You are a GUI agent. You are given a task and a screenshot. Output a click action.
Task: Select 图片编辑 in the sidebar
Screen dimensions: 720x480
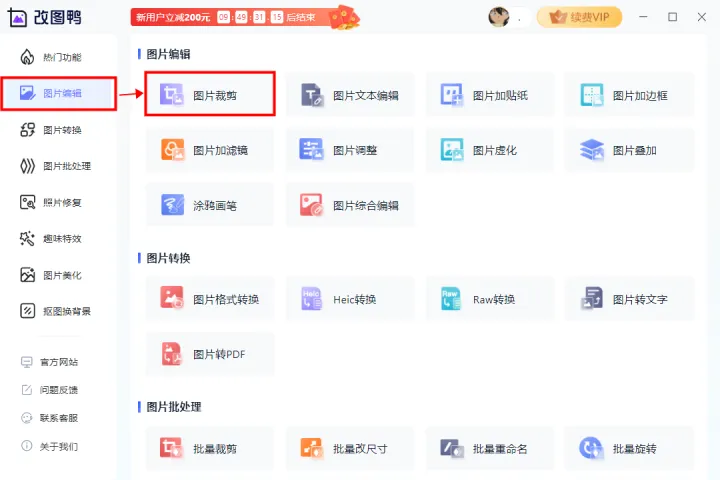(x=58, y=93)
